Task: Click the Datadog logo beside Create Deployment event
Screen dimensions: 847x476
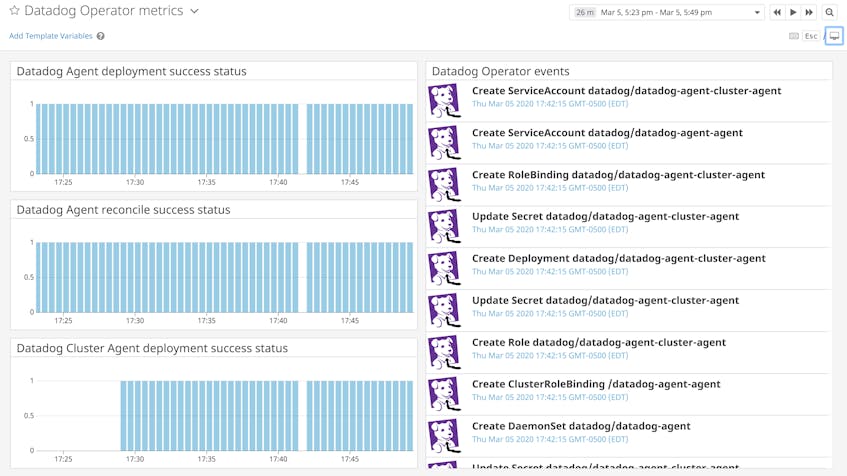Action: pyautogui.click(x=445, y=267)
